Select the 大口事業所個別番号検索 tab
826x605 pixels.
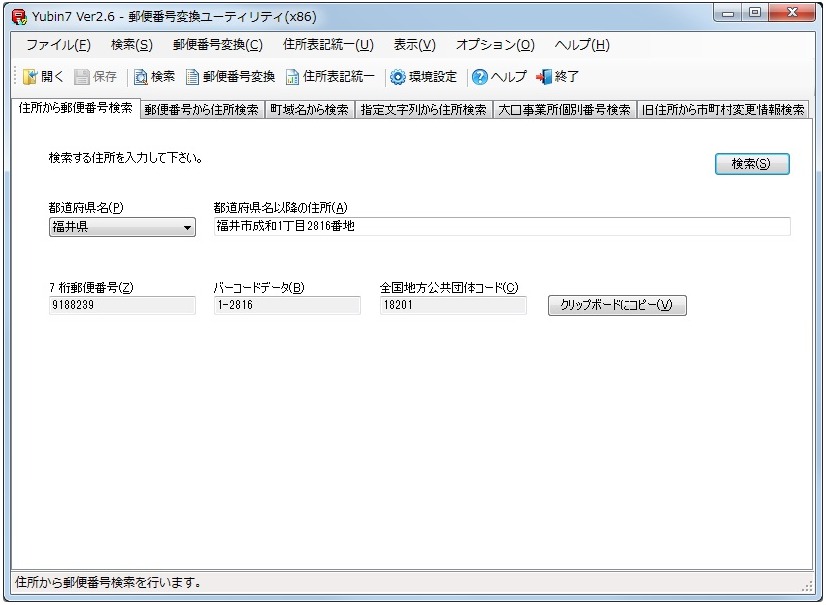click(566, 110)
